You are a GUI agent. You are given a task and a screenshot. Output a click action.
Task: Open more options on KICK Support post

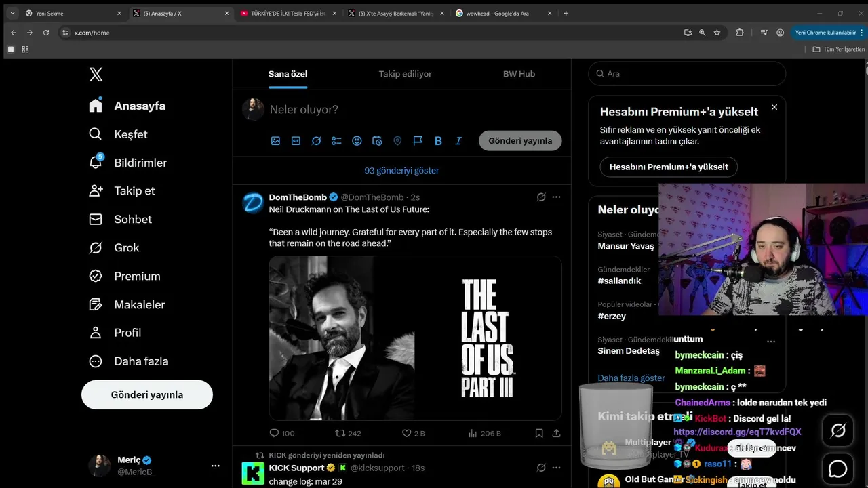(x=557, y=468)
